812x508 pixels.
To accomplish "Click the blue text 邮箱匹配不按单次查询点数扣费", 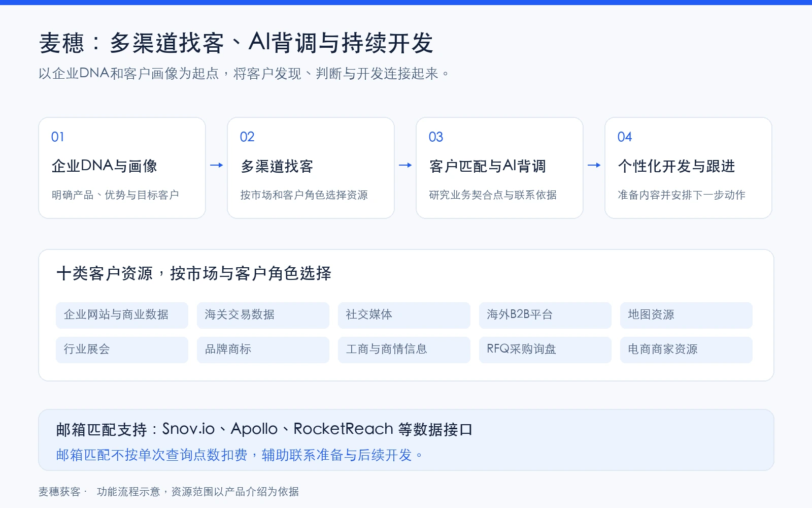I will (x=240, y=455).
